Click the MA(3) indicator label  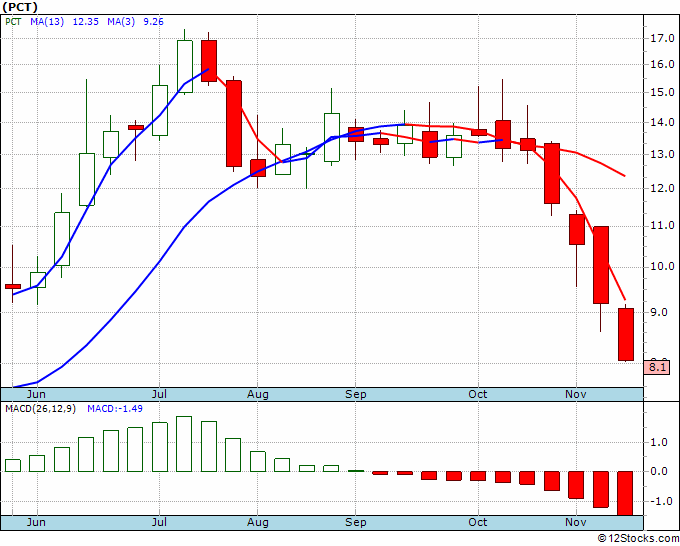point(121,21)
